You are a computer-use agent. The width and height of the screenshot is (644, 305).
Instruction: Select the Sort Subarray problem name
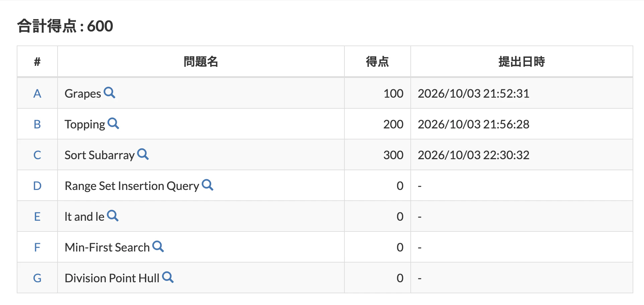coord(99,155)
